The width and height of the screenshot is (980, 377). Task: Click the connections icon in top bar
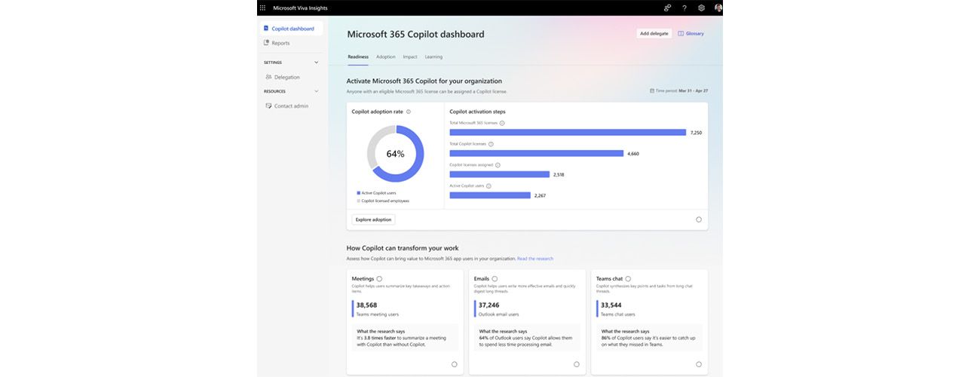click(667, 8)
